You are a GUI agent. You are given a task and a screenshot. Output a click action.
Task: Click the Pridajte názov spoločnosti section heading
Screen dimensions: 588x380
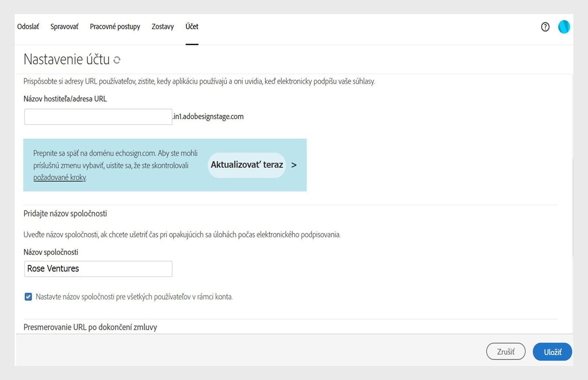coord(65,213)
